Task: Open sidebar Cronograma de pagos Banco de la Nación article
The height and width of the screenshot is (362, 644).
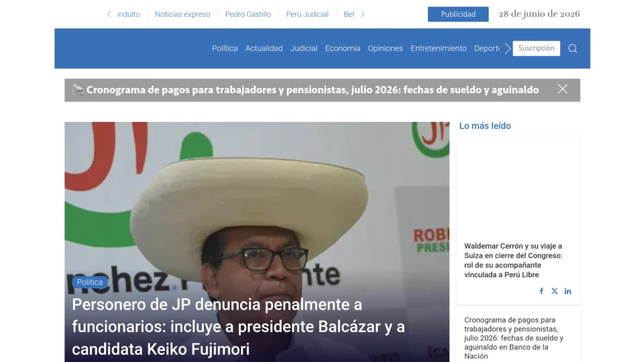Action: point(514,338)
